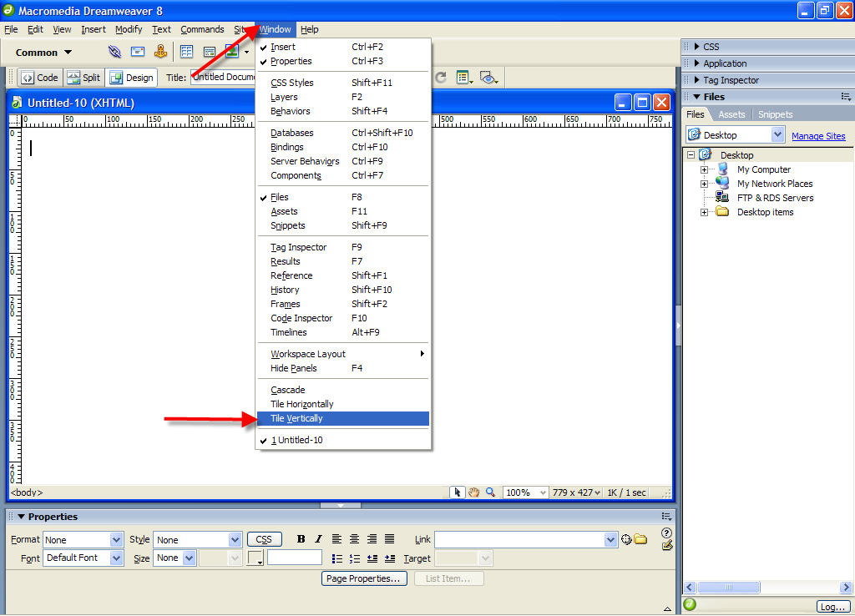Select the pointer Select tool in status bar
The width and height of the screenshot is (855, 616).
(457, 492)
